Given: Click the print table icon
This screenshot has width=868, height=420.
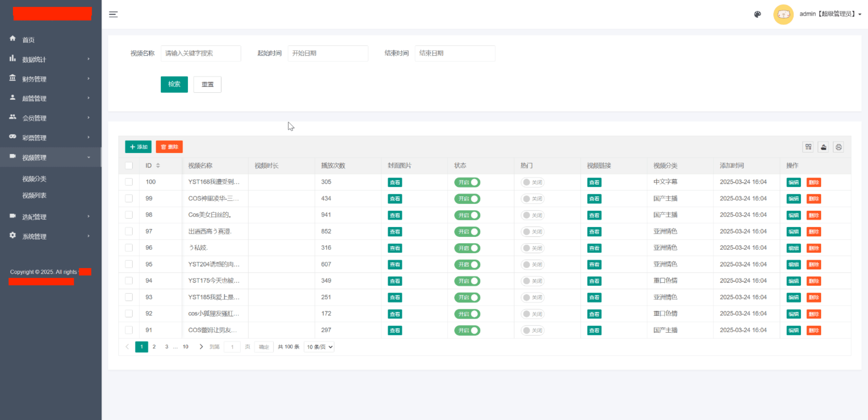Looking at the screenshot, I should (x=839, y=147).
